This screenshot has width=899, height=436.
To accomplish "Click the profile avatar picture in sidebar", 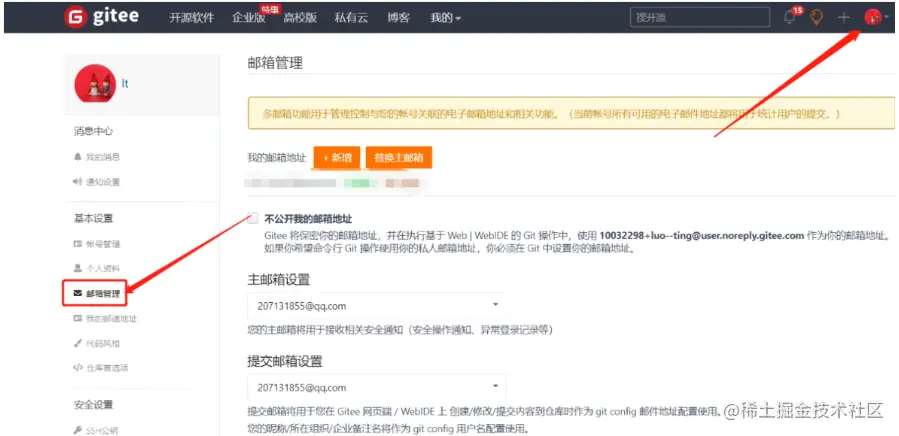I will pos(95,84).
